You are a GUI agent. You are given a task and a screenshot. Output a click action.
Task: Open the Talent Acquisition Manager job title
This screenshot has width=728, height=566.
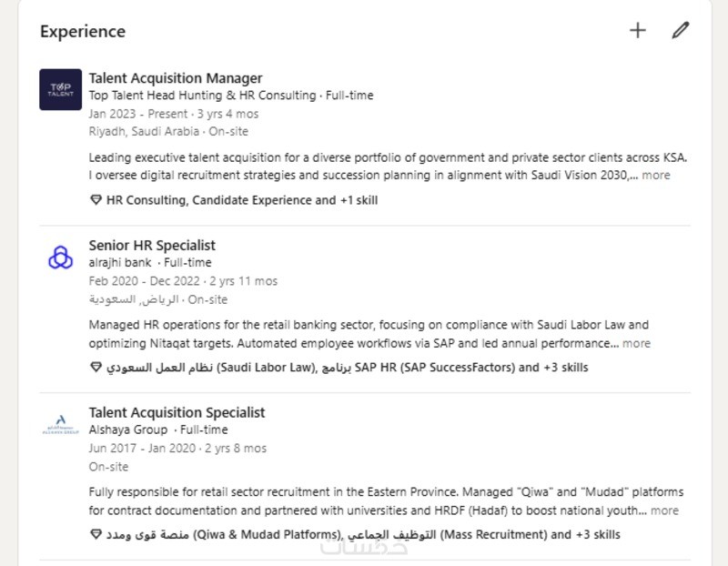click(x=176, y=78)
